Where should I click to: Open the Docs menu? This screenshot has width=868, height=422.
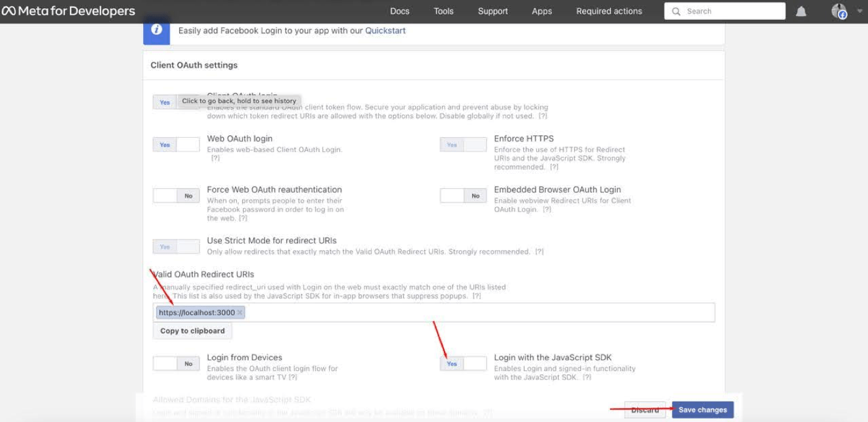tap(400, 11)
